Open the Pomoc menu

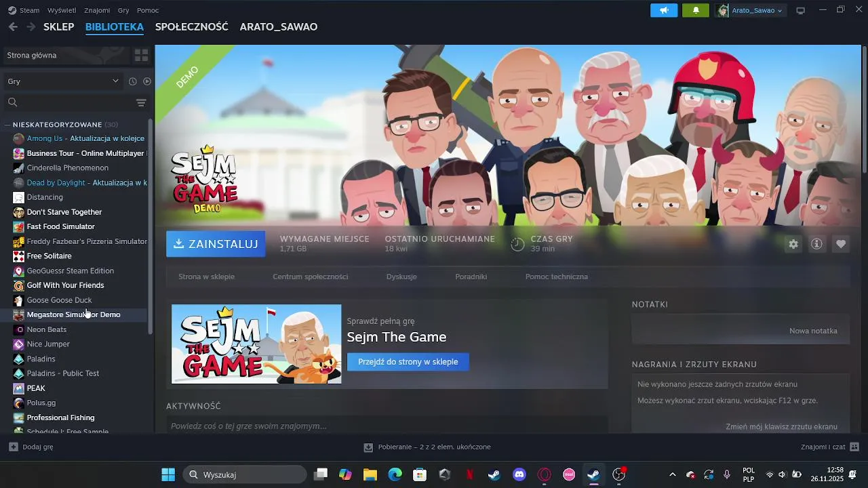[148, 10]
